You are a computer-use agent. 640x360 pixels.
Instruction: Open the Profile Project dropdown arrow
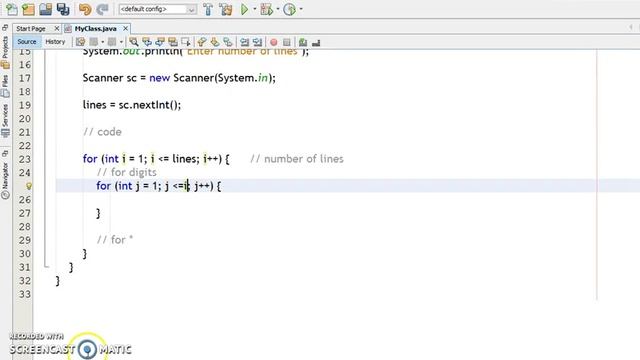(301, 9)
